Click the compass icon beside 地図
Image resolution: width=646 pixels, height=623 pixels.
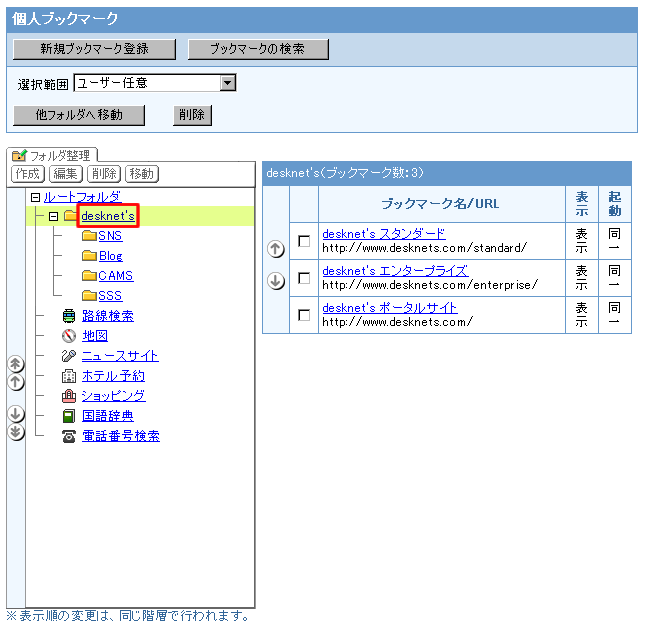pos(69,336)
